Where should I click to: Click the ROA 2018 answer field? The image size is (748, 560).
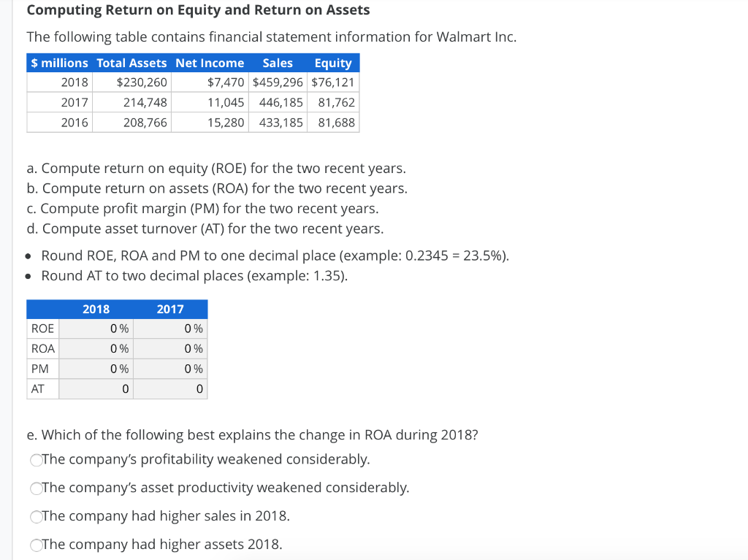pyautogui.click(x=95, y=348)
